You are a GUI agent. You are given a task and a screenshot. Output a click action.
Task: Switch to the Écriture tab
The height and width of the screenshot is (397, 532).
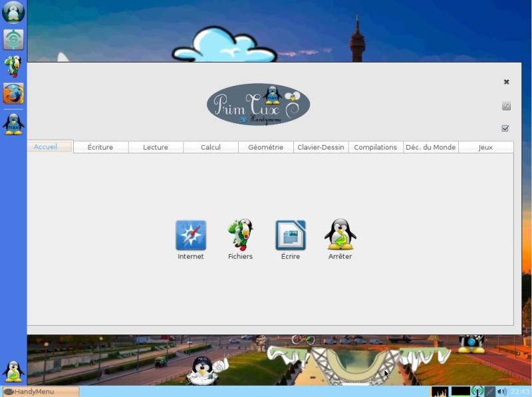pos(100,147)
